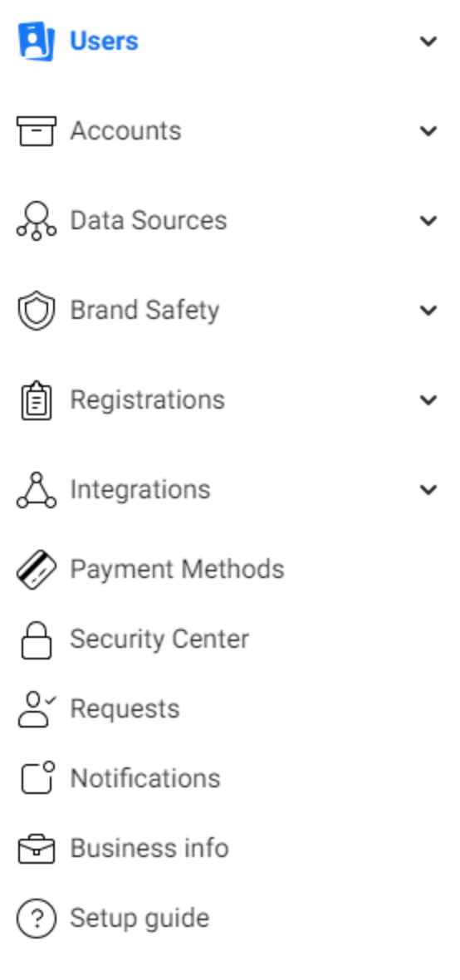
Task: Click the Registrations clipboard icon
Action: point(37,400)
